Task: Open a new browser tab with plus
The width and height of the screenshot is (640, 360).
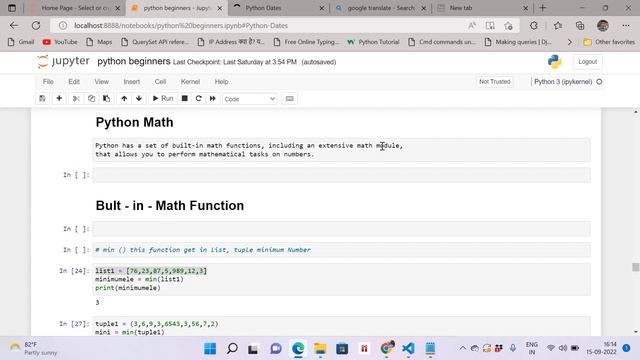Action: pyautogui.click(x=542, y=8)
